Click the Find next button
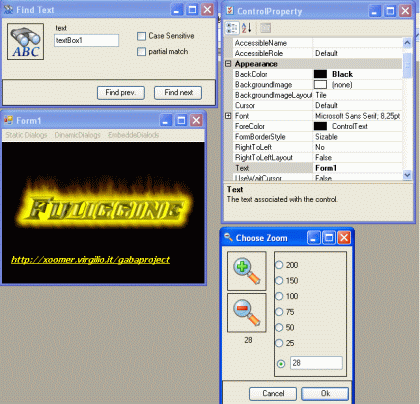 [x=178, y=93]
